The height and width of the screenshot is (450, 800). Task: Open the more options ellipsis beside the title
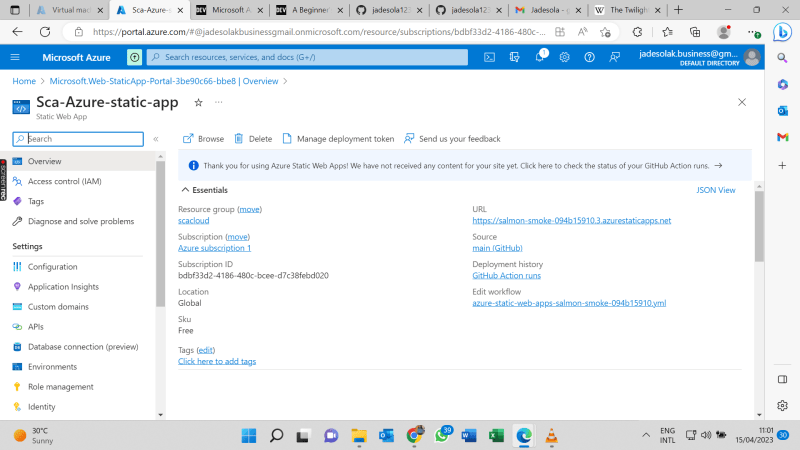coord(218,103)
